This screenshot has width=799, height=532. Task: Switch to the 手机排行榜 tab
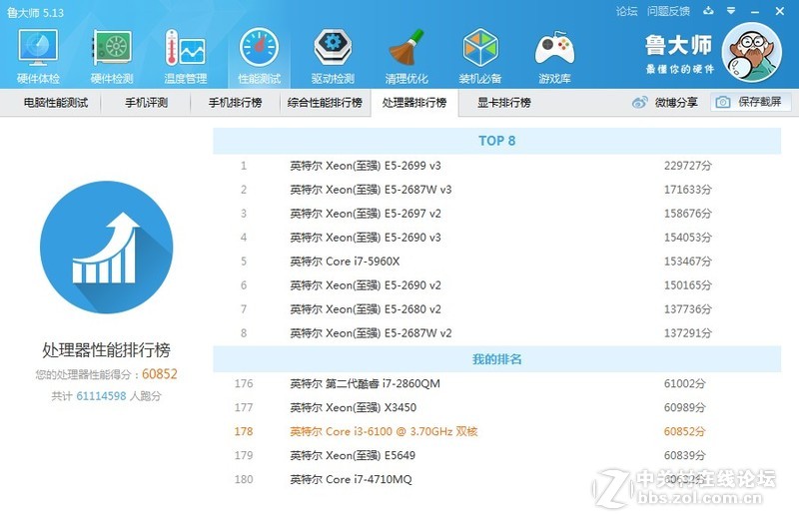pos(235,103)
